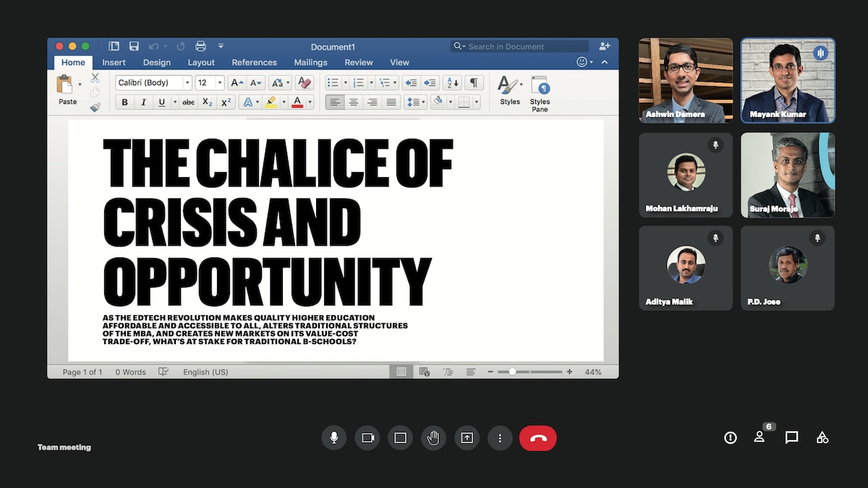Select the Format Painter tool
Screen dimensions: 868x488
pyautogui.click(x=95, y=107)
